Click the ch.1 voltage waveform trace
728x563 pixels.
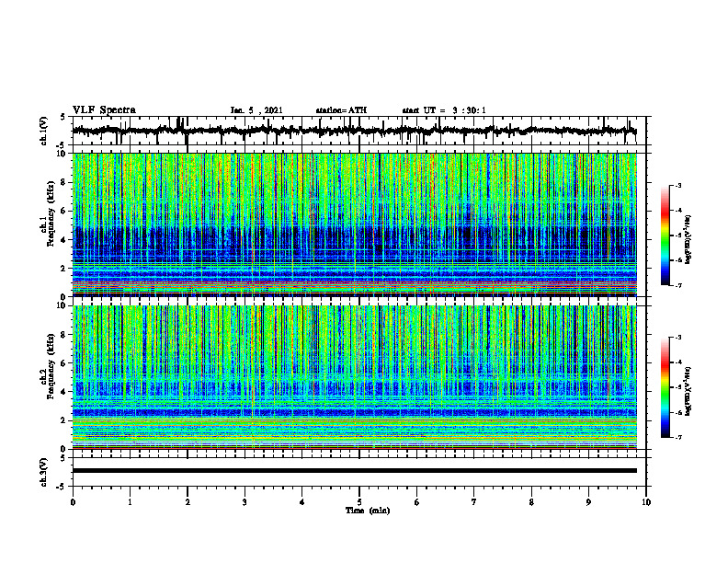(x=354, y=131)
